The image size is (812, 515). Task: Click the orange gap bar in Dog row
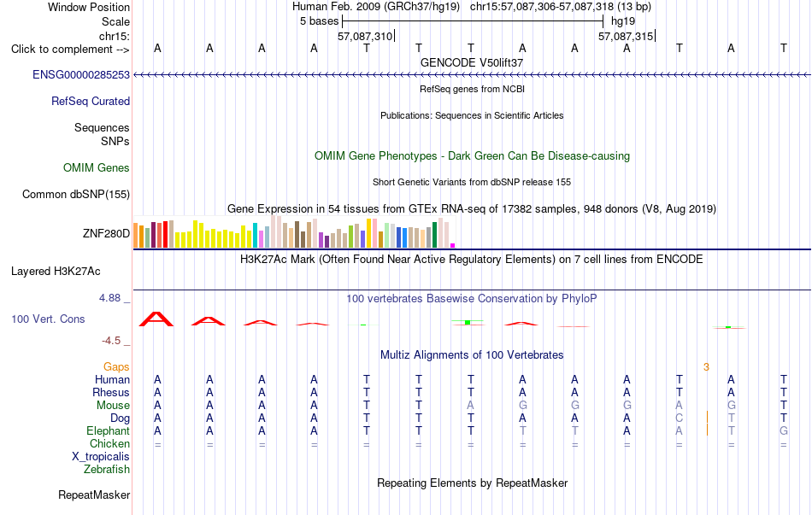[707, 417]
